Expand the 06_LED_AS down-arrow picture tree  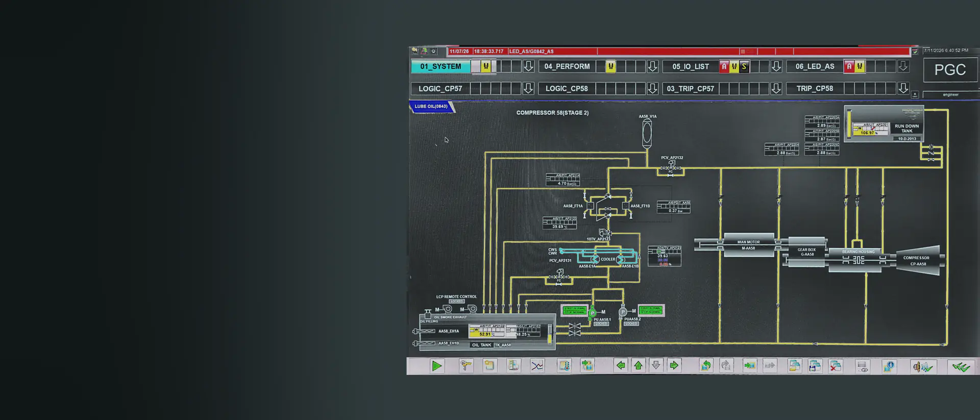[x=903, y=66]
